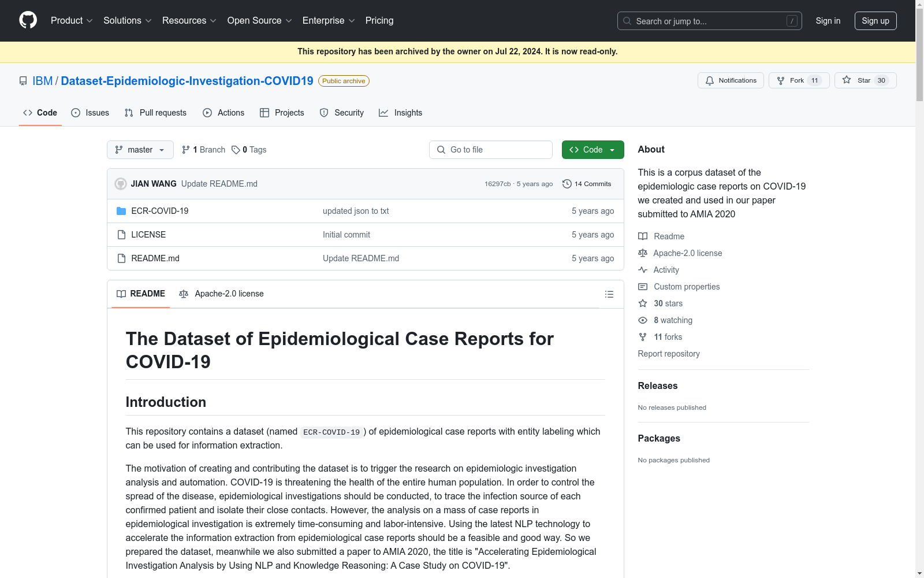Click the search magnifier icon in header

627,21
